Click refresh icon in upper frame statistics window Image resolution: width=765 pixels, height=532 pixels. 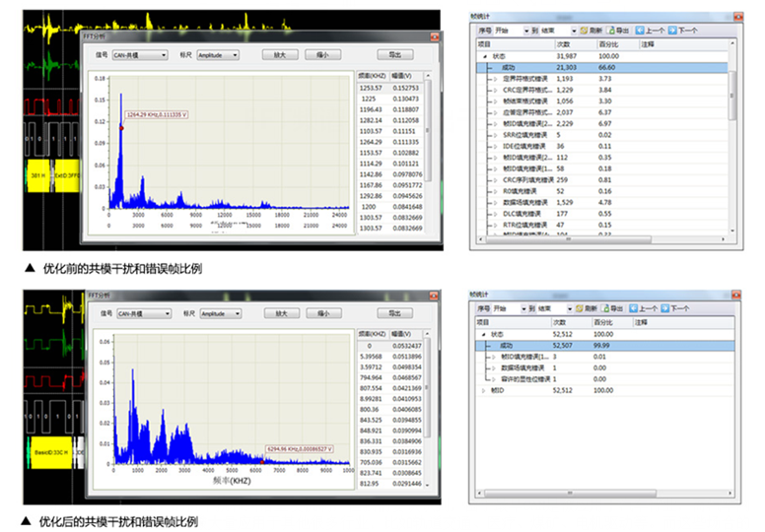click(584, 31)
